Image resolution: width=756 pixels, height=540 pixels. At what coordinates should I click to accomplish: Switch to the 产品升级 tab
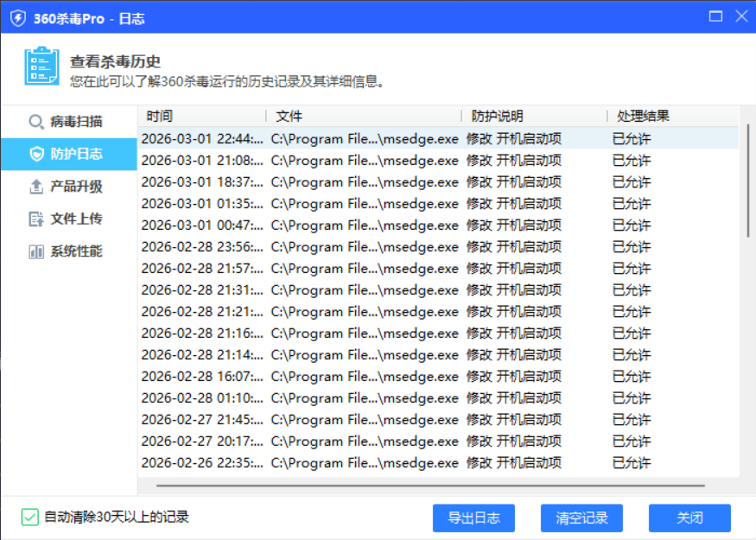coord(76,187)
